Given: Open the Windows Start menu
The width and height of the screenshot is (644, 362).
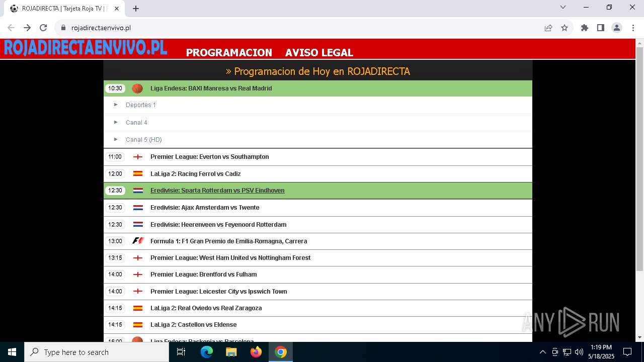Looking at the screenshot, I should point(12,352).
